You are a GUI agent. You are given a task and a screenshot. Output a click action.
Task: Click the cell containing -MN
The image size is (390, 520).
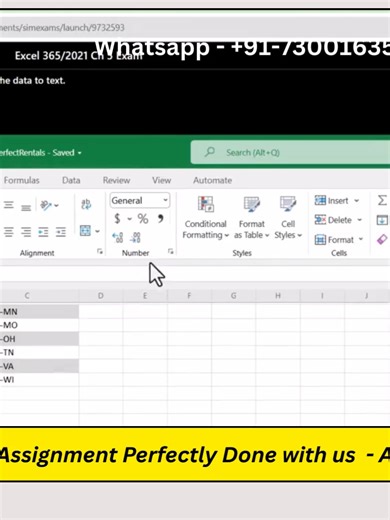pyautogui.click(x=39, y=312)
